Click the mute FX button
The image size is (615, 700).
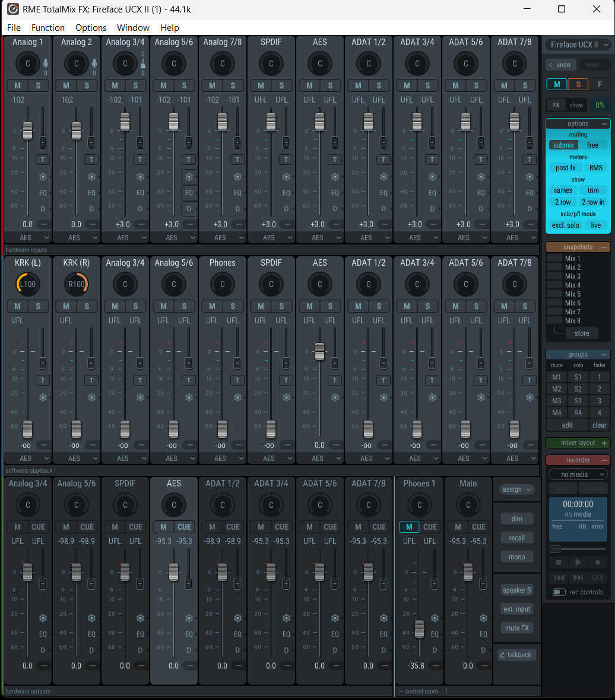(x=516, y=628)
